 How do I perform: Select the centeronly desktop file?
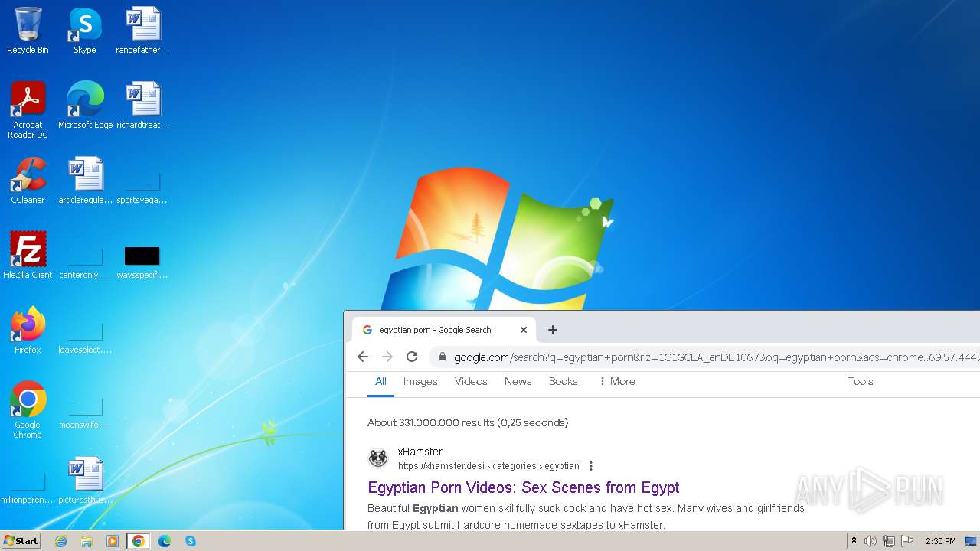click(x=85, y=261)
